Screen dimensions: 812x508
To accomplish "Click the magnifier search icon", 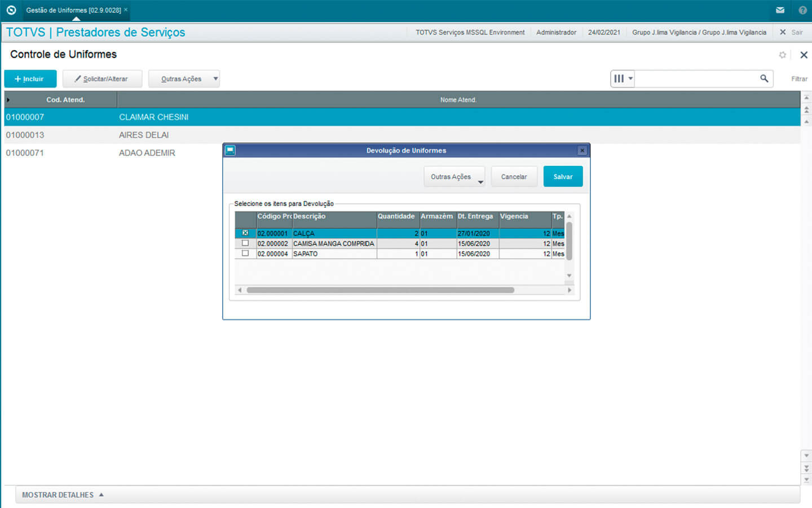I will [764, 78].
